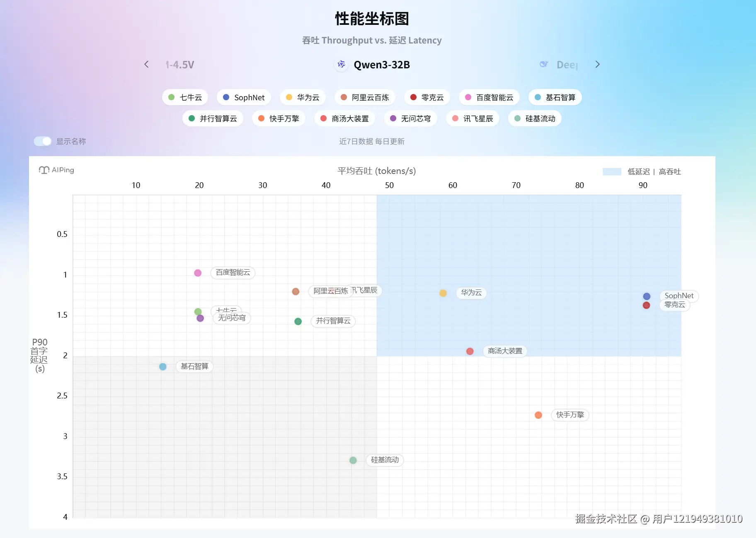Go to the previous model with left chevron
Screen dimensions: 756x538
146,64
